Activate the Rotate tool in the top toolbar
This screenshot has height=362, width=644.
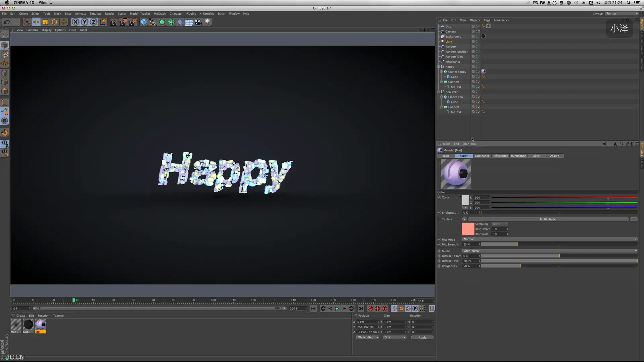click(x=54, y=22)
